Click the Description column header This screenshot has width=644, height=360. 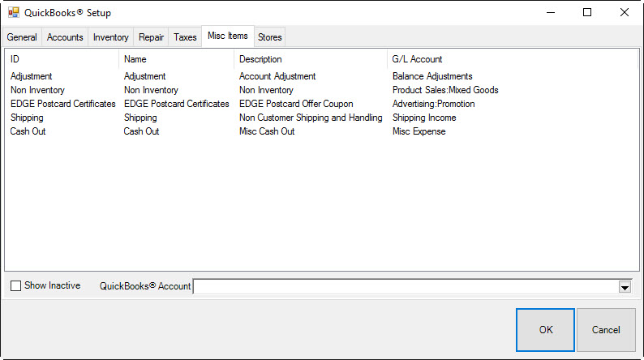point(260,59)
